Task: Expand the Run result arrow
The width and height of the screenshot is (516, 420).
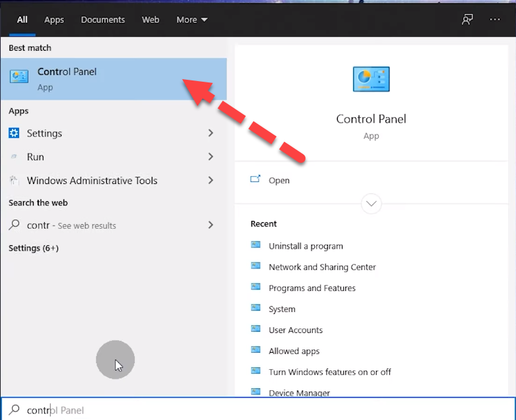Action: coord(210,156)
